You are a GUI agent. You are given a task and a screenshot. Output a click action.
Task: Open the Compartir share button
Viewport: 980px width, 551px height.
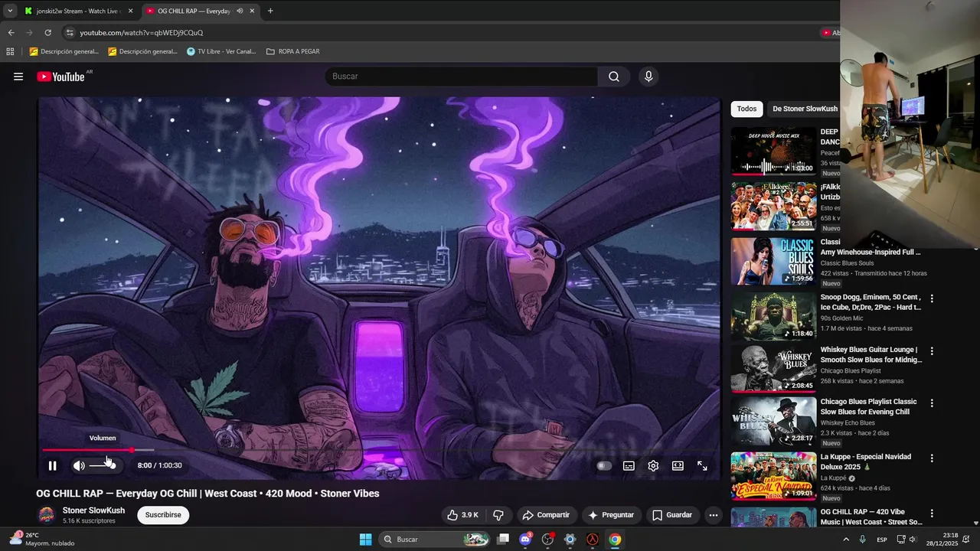pyautogui.click(x=546, y=515)
